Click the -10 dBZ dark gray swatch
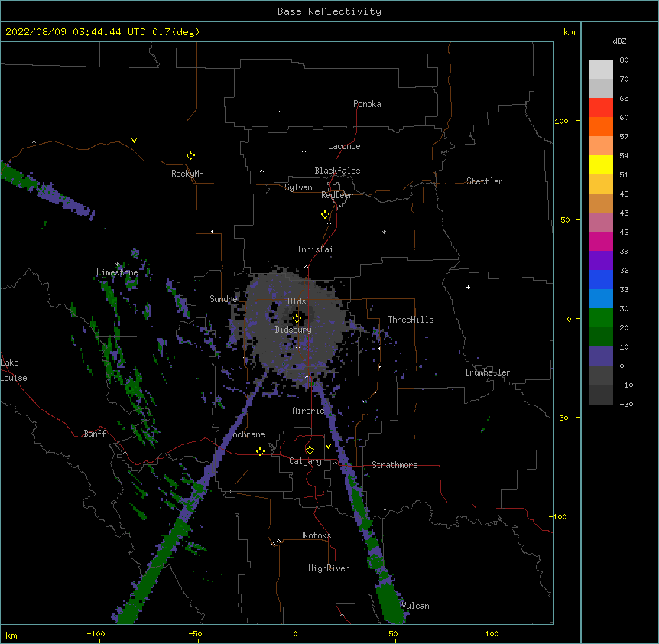 pos(601,395)
